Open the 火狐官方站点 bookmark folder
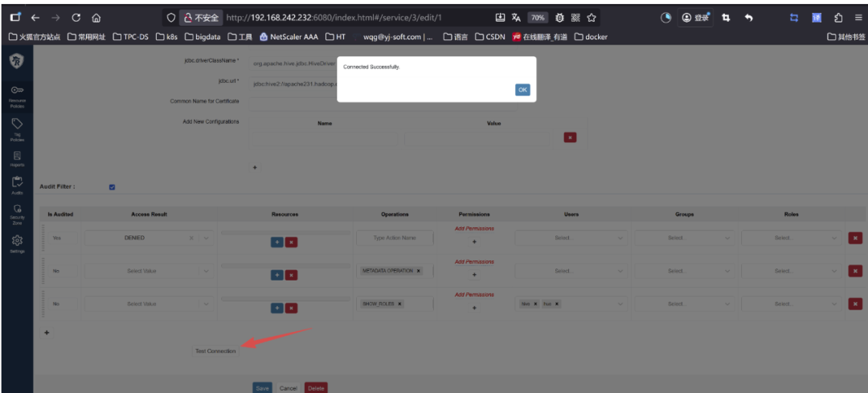 [x=35, y=37]
